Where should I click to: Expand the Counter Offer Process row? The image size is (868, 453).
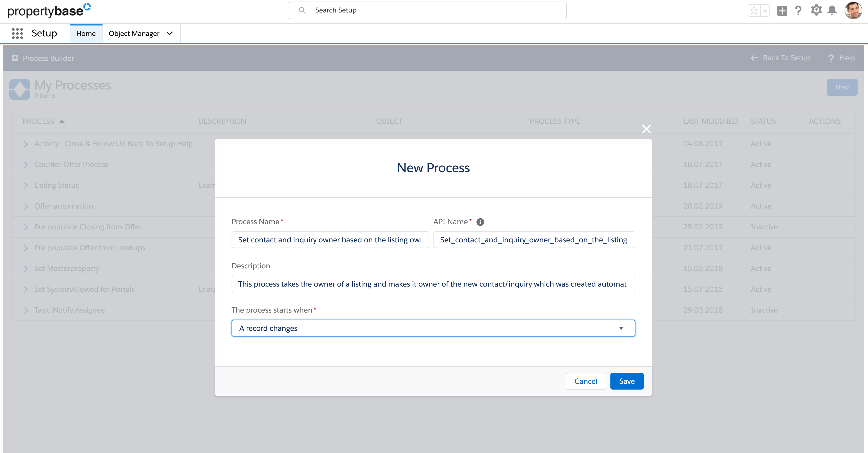coord(26,165)
